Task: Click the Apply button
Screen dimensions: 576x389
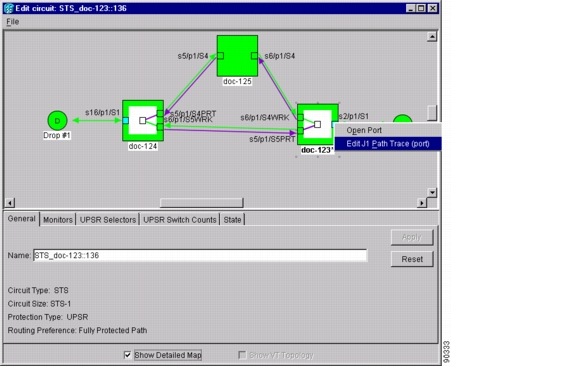Action: (412, 237)
